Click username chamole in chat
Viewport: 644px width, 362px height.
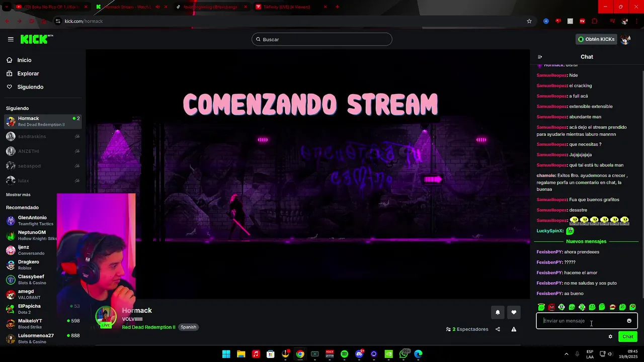coord(546,175)
